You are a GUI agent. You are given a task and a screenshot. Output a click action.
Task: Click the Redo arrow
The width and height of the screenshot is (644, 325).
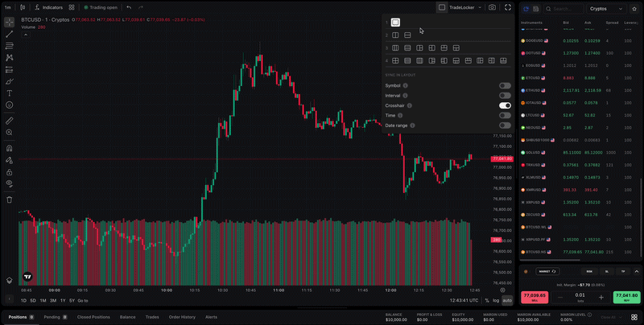140,7
